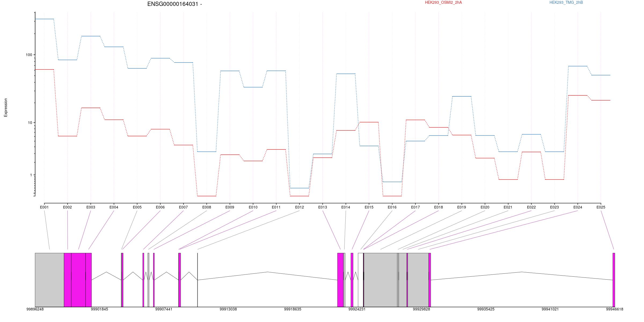Click the red E024 expression segment
This screenshot has width=644, height=322.
[578, 95]
